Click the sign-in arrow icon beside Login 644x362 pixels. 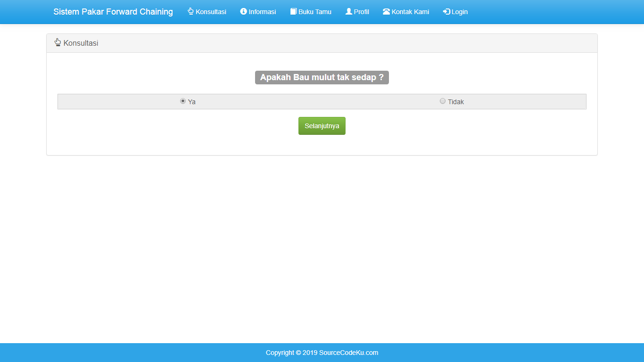click(446, 11)
